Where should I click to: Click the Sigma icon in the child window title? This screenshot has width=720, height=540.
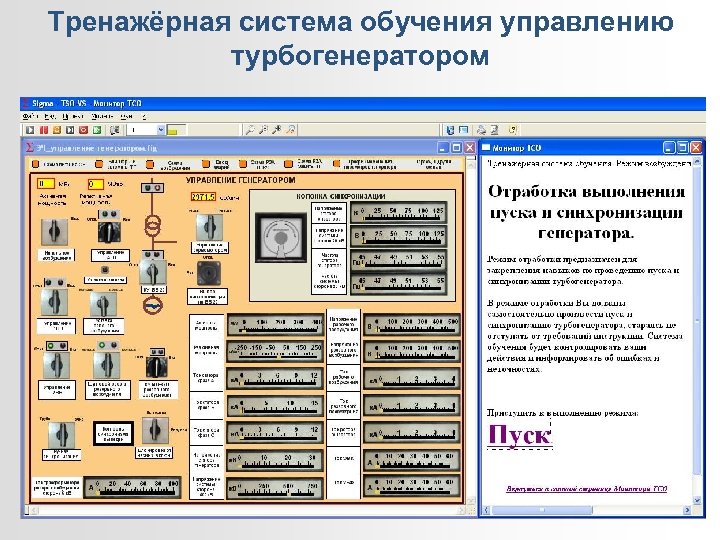click(29, 147)
